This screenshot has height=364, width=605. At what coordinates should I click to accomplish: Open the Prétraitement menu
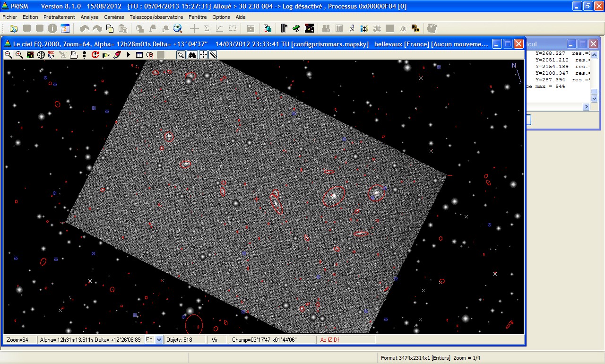pyautogui.click(x=59, y=17)
